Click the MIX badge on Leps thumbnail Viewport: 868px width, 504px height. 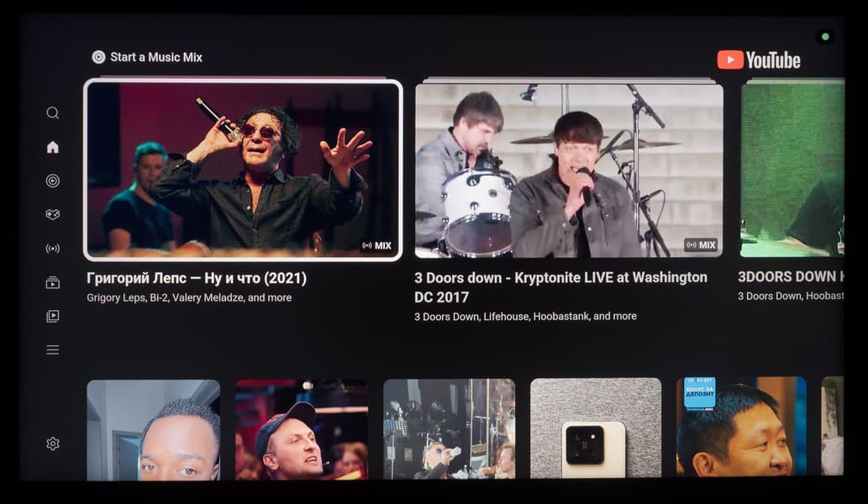point(377,245)
